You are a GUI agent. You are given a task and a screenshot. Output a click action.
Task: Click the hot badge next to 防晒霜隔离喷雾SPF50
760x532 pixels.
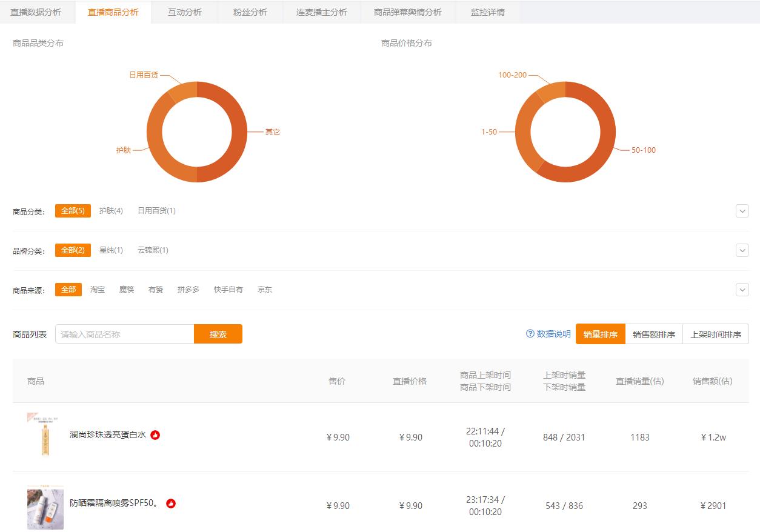pyautogui.click(x=172, y=503)
